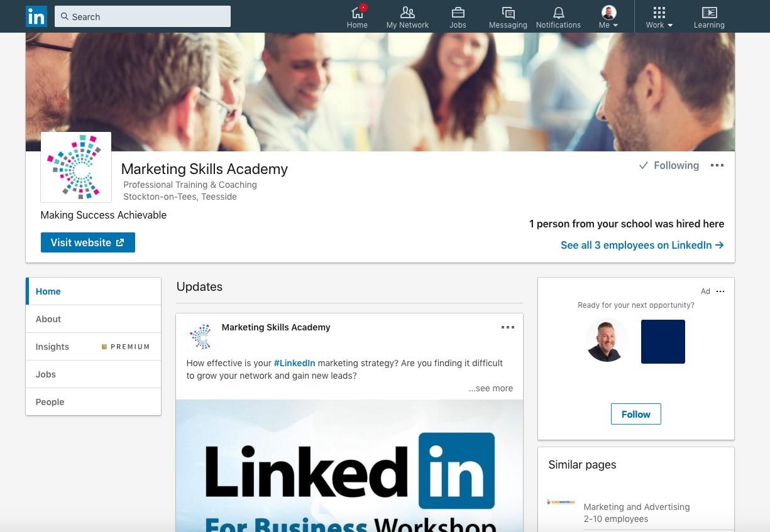Toggle the Following status for this page
Viewport: 770px width, 532px height.
point(669,165)
